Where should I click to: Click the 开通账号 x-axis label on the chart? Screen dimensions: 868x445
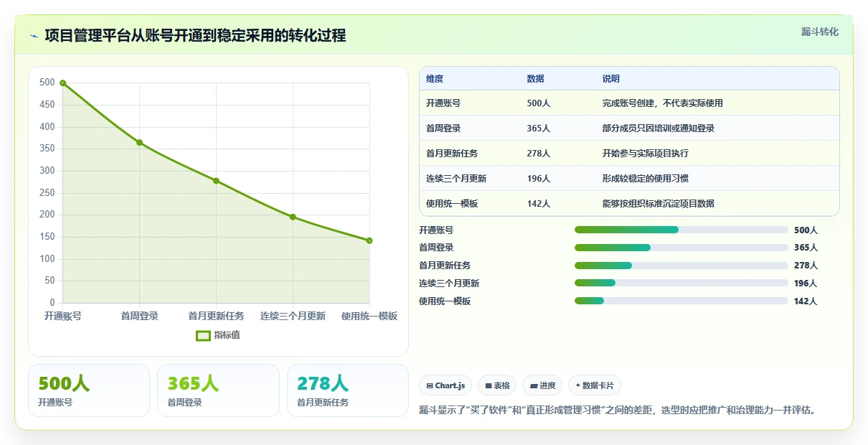click(63, 316)
